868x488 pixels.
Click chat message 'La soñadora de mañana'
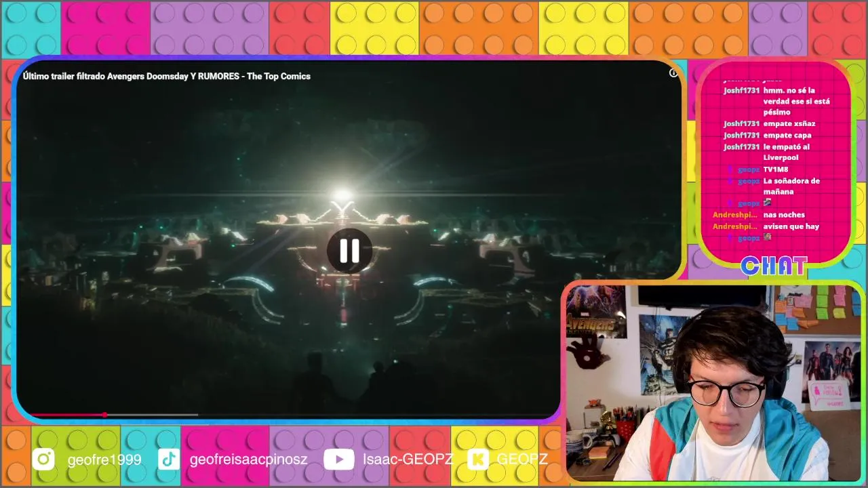791,186
